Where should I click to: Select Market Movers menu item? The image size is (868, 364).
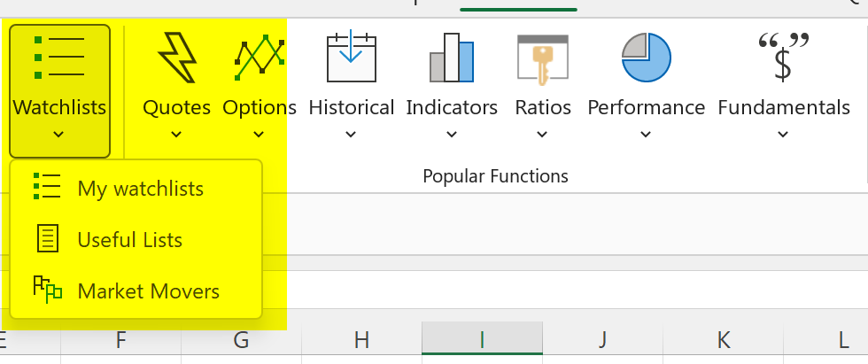coord(136,291)
